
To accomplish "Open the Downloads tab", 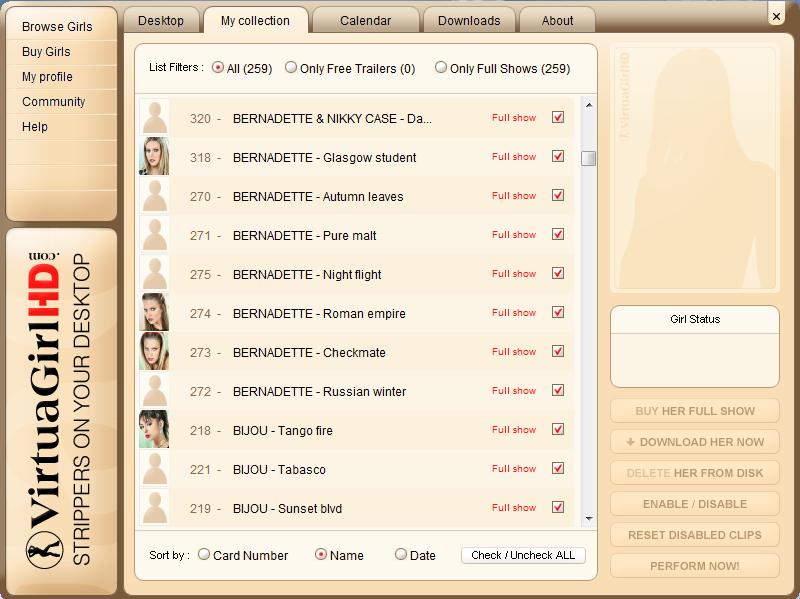I will [469, 21].
